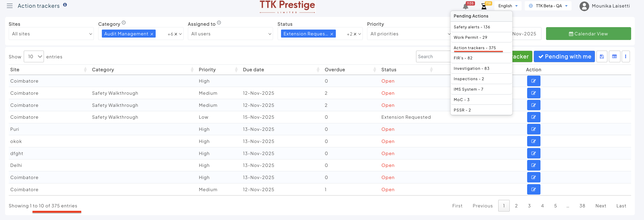The width and height of the screenshot is (644, 220).
Task: Toggle the Pending with me filter
Action: [564, 57]
